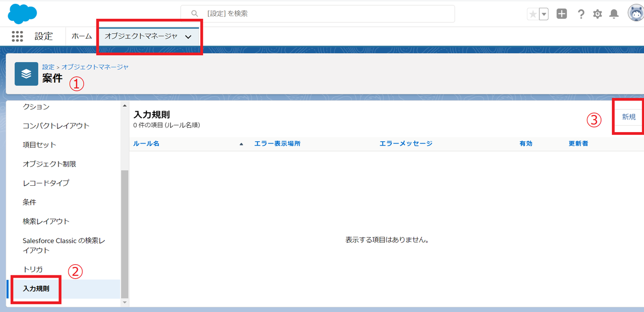Click the sidebar scrollbar down arrow
The height and width of the screenshot is (312, 644).
(x=125, y=302)
